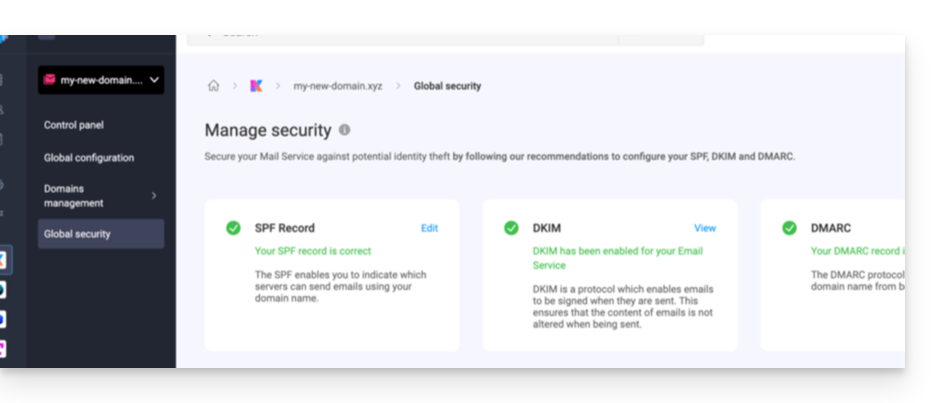Click the info icon beside Manage security

[x=344, y=130]
